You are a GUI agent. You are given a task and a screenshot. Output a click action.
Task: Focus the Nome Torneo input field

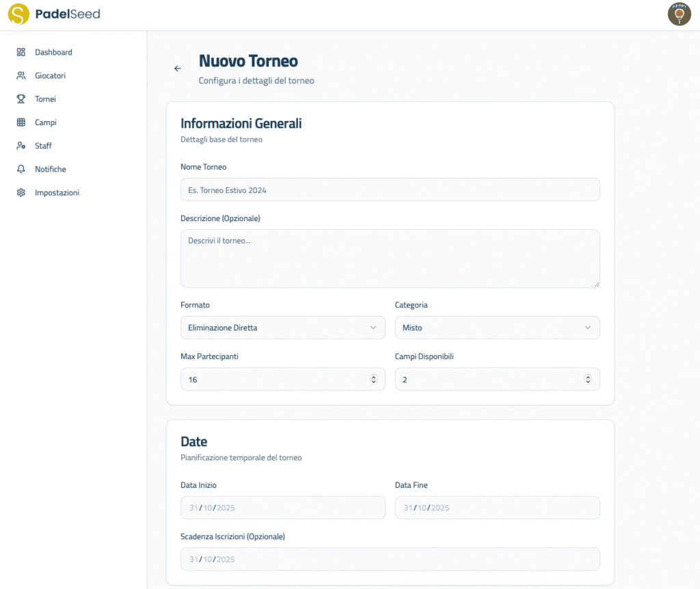[390, 190]
